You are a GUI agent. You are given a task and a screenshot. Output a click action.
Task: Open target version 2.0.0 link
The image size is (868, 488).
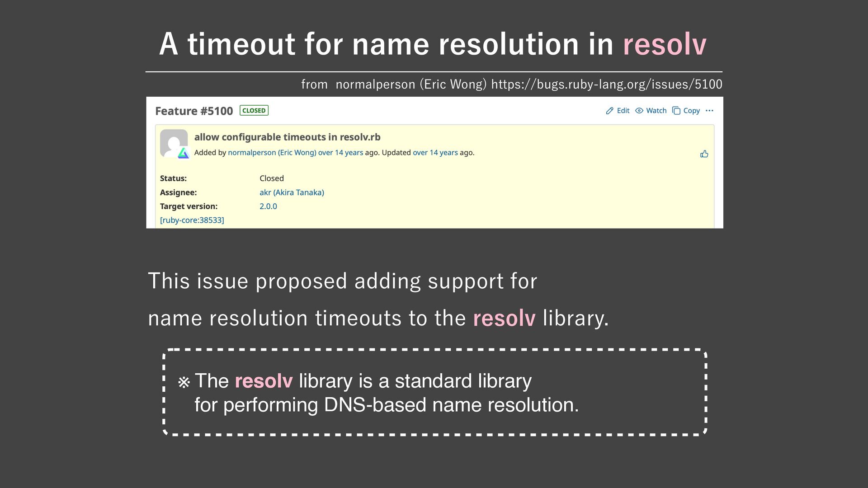tap(268, 206)
